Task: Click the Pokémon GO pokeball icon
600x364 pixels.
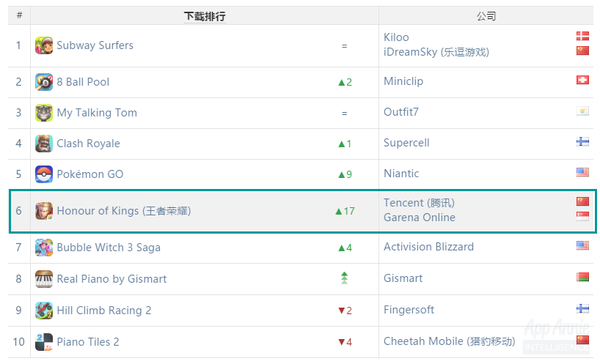Action: pyautogui.click(x=44, y=174)
